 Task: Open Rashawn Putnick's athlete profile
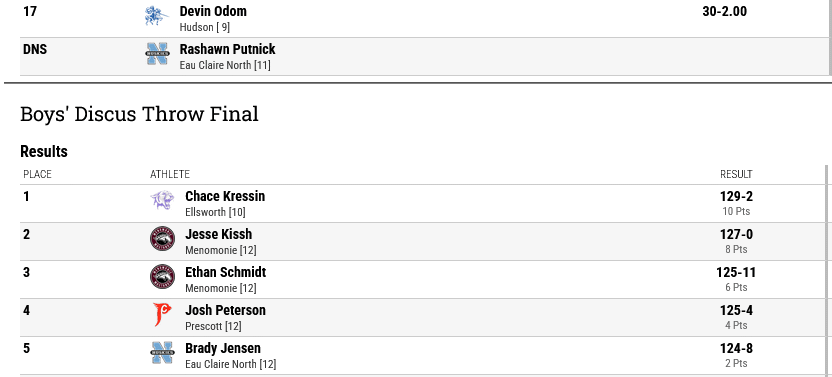(228, 49)
